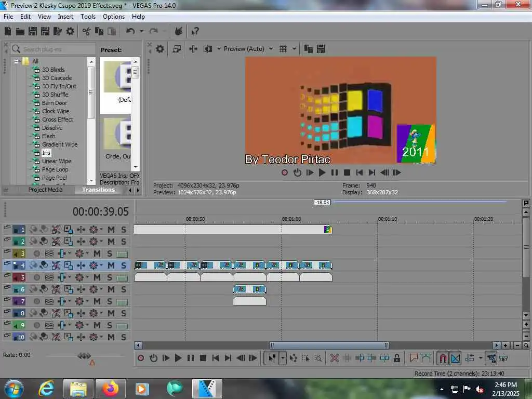Show hidden icons arrow in system tray
Screen dimensions: 532x399
click(x=442, y=389)
